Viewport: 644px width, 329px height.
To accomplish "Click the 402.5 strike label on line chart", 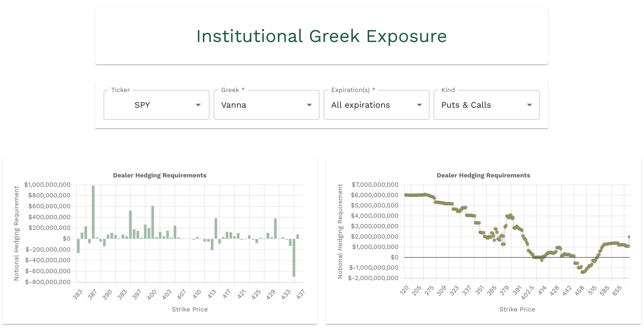I will 528,293.
